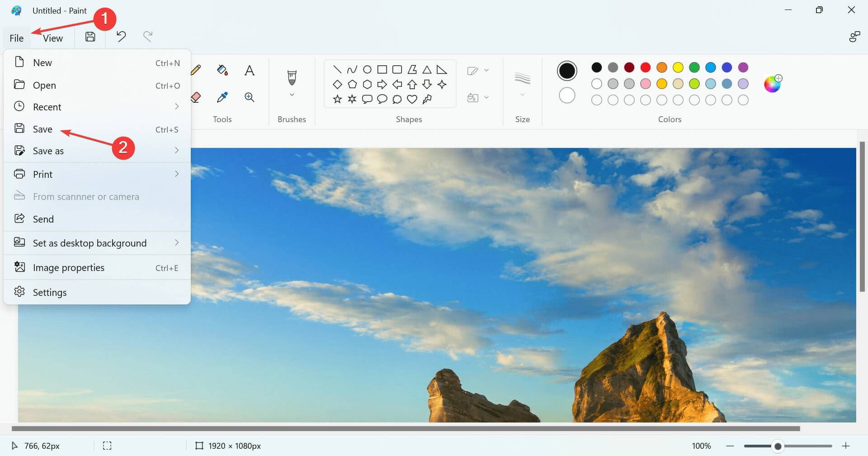Choose the straight Line shape

point(337,69)
